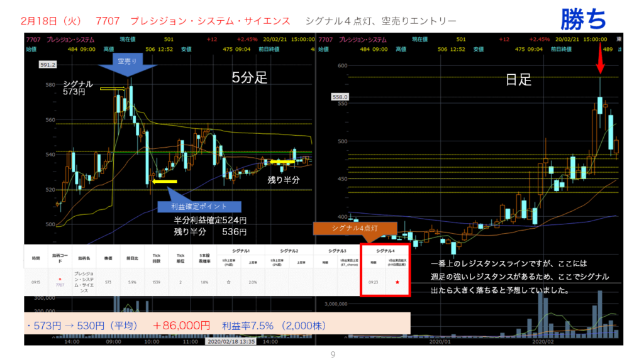This screenshot has height=362, width=644.
Task: Select the 銘柄名 column header
Action: click(84, 258)
